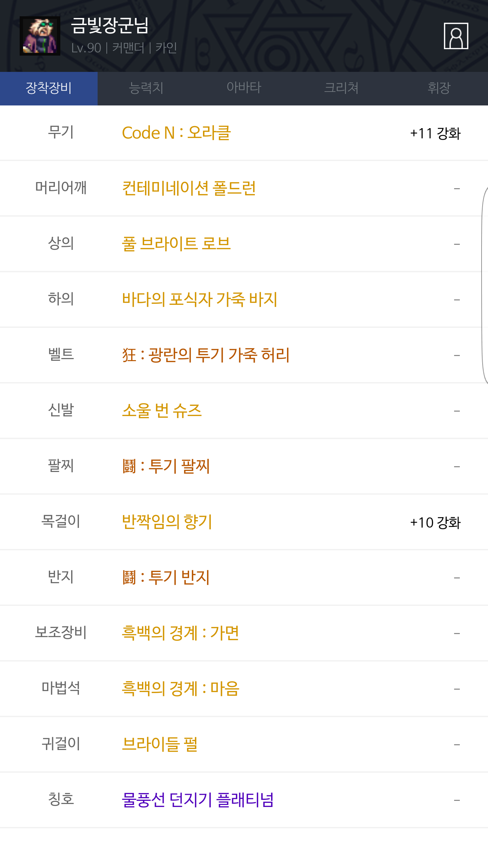Switch to the 능력치 tab
The width and height of the screenshot is (488, 868).
pyautogui.click(x=146, y=88)
